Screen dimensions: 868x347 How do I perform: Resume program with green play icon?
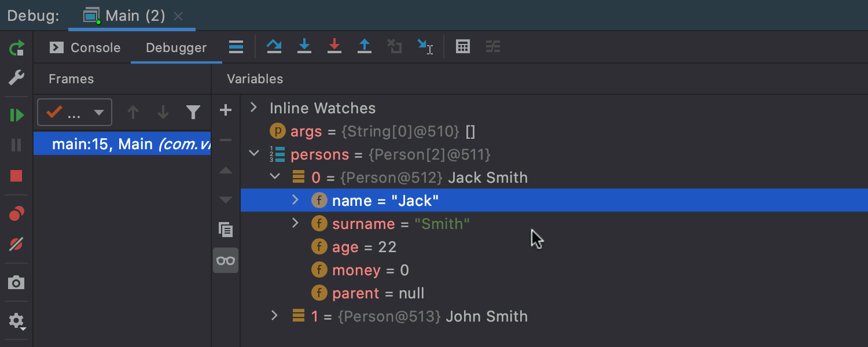click(x=17, y=115)
